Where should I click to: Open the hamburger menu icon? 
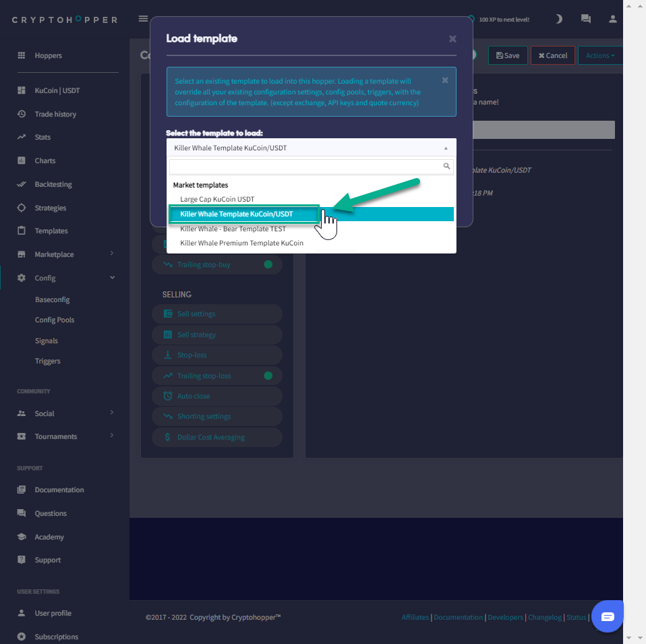click(x=143, y=19)
